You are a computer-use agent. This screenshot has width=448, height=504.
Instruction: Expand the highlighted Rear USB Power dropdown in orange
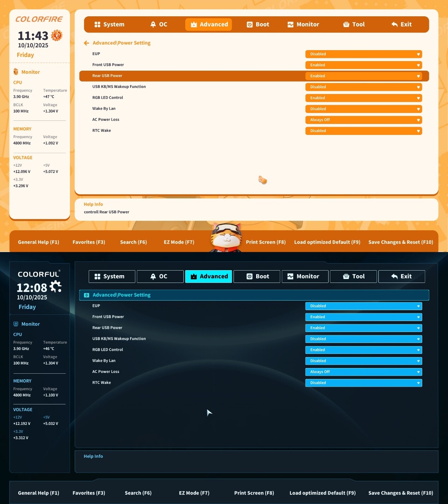pos(363,76)
